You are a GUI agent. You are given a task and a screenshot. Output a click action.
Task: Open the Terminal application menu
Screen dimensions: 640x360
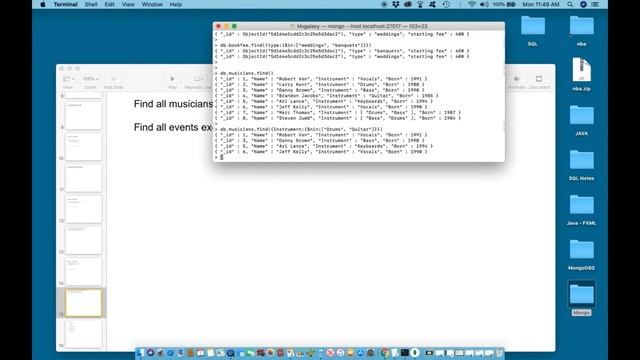(65, 4)
